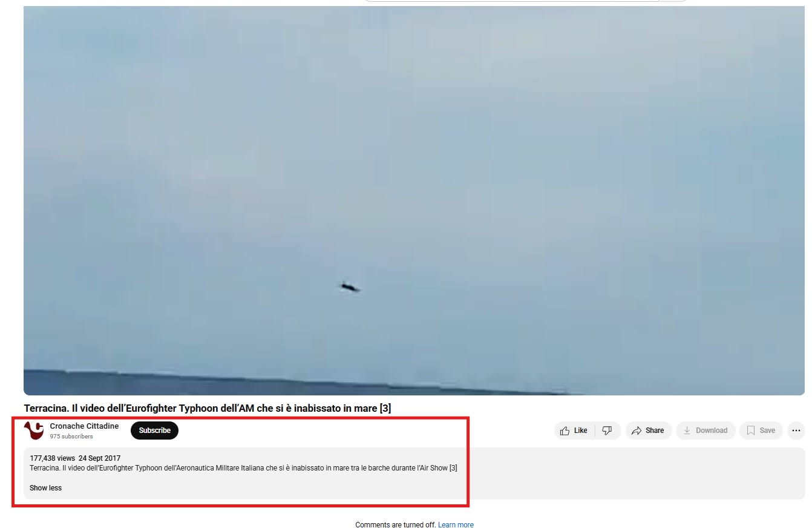
Task: Open the Learn more link about comments
Action: pyautogui.click(x=456, y=525)
